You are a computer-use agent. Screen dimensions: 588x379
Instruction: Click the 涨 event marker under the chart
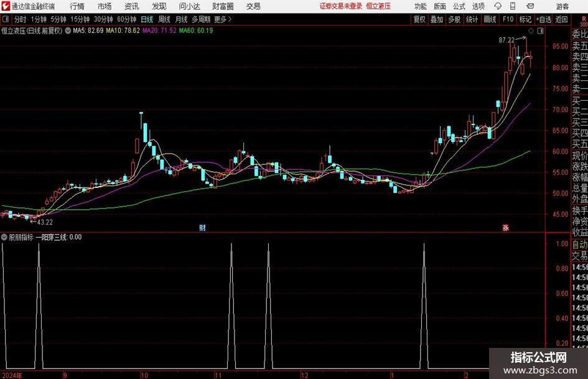(505, 227)
